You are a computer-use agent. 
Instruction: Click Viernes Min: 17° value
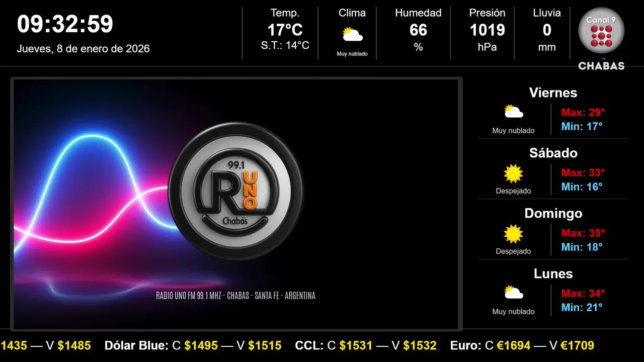coord(582,126)
